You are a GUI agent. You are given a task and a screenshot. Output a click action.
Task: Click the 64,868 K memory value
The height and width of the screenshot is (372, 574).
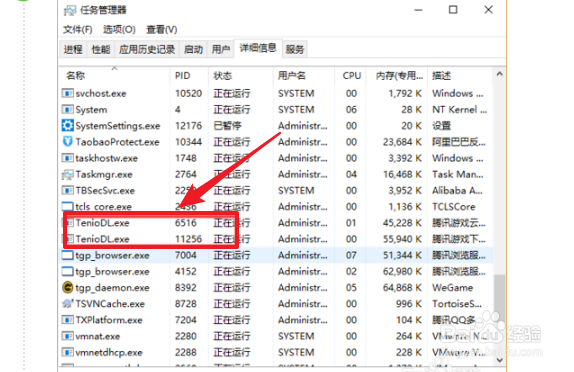(x=402, y=287)
